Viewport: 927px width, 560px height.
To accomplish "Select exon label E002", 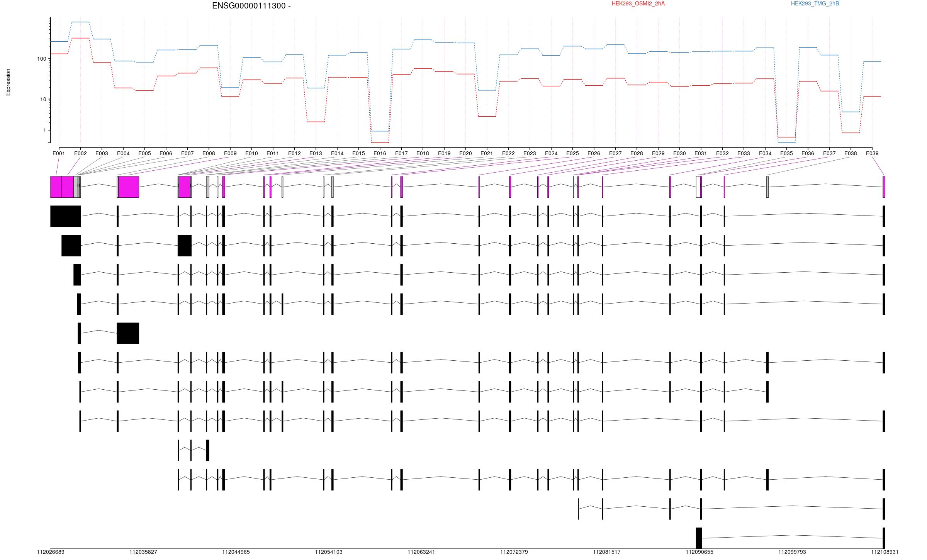I will pos(80,153).
